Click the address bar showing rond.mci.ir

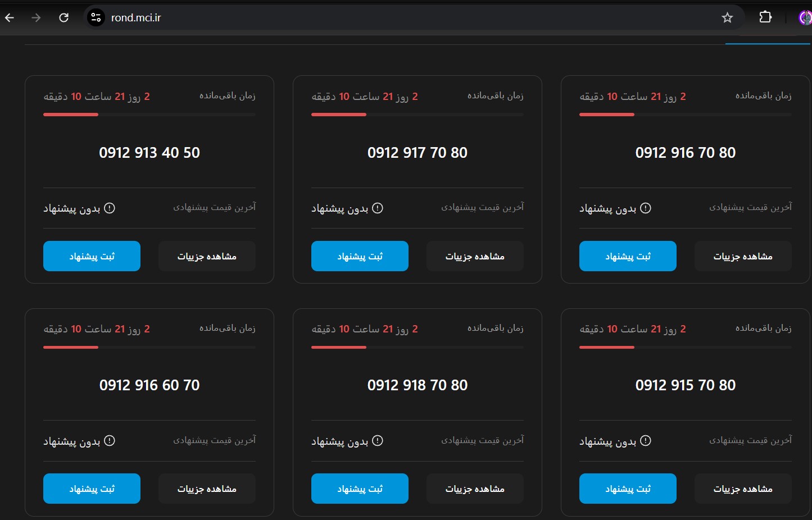coord(414,18)
